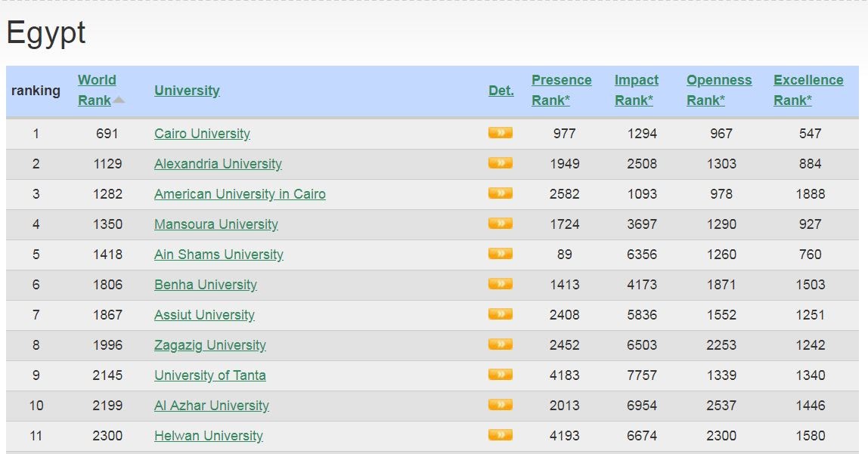Open details icon for Benha University

click(x=500, y=284)
